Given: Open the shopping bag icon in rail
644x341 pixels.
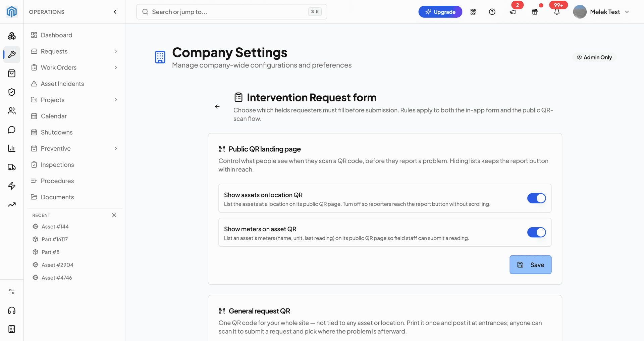Looking at the screenshot, I should pyautogui.click(x=12, y=73).
